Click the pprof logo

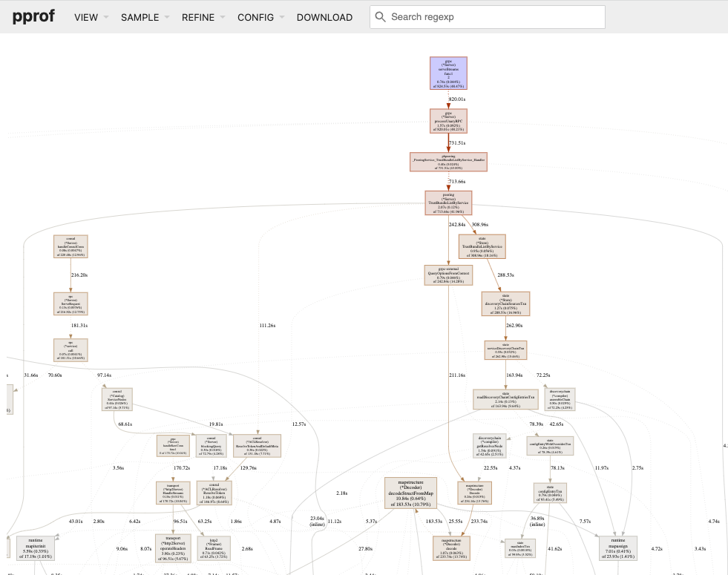point(35,16)
